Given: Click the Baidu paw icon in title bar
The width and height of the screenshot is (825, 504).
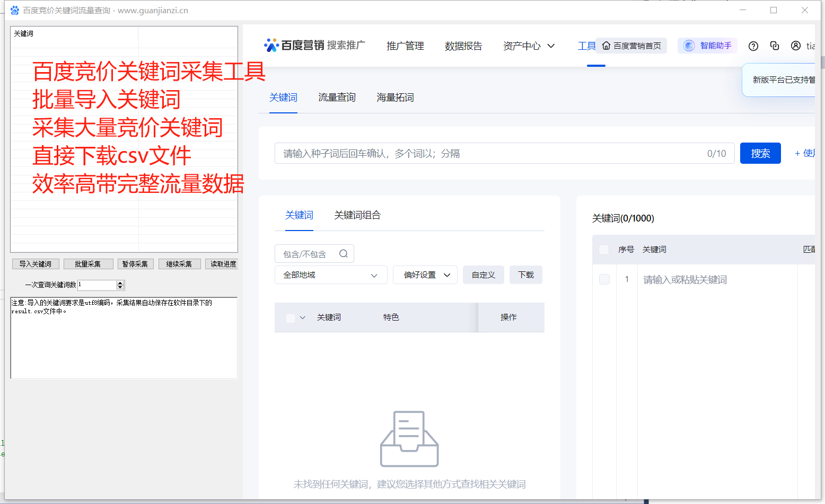Looking at the screenshot, I should [15, 10].
